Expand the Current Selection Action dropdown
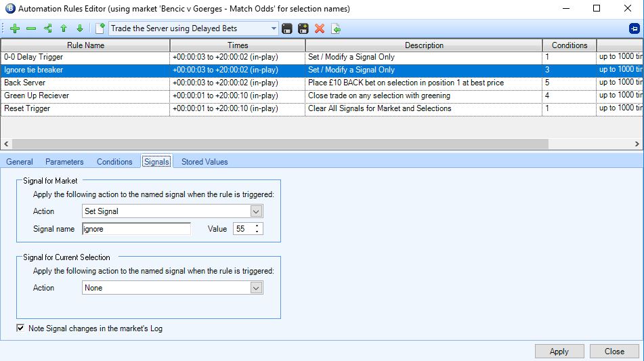The image size is (644, 361). click(x=256, y=288)
